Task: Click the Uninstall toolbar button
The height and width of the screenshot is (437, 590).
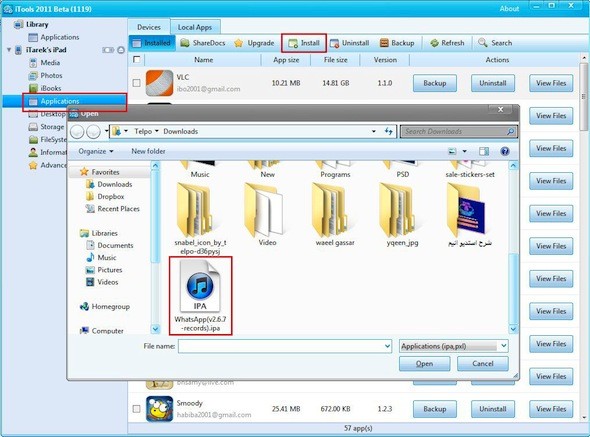Action: (349, 43)
